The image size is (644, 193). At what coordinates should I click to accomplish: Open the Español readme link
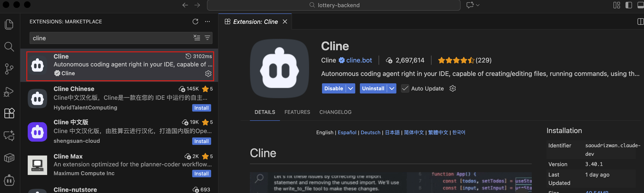347,132
